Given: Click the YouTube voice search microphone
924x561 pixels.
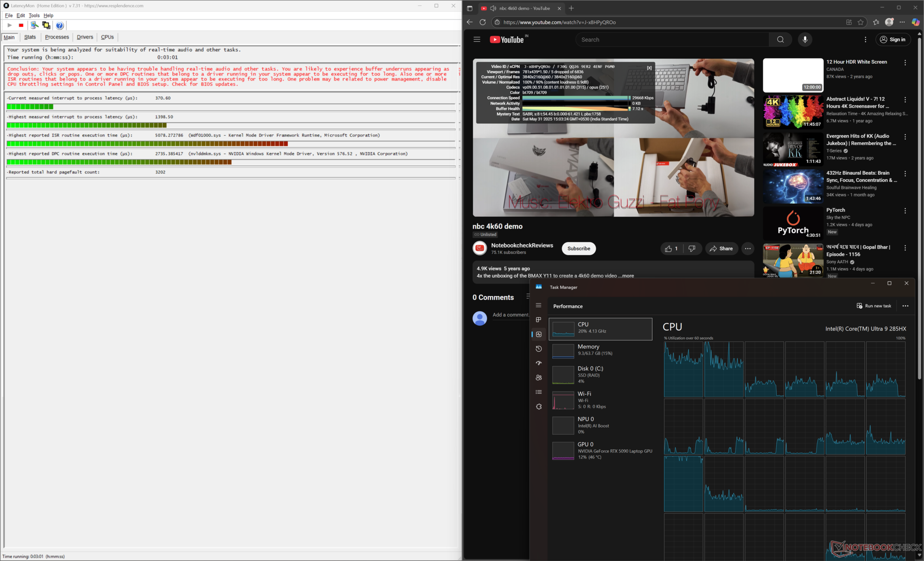Looking at the screenshot, I should [805, 39].
